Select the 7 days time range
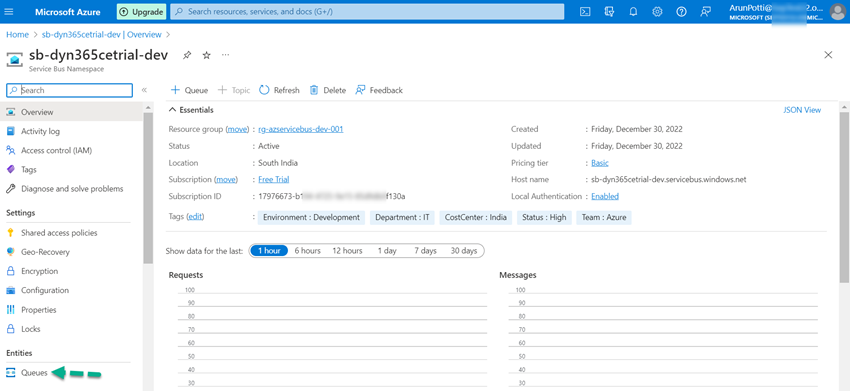The height and width of the screenshot is (391, 850). [425, 251]
